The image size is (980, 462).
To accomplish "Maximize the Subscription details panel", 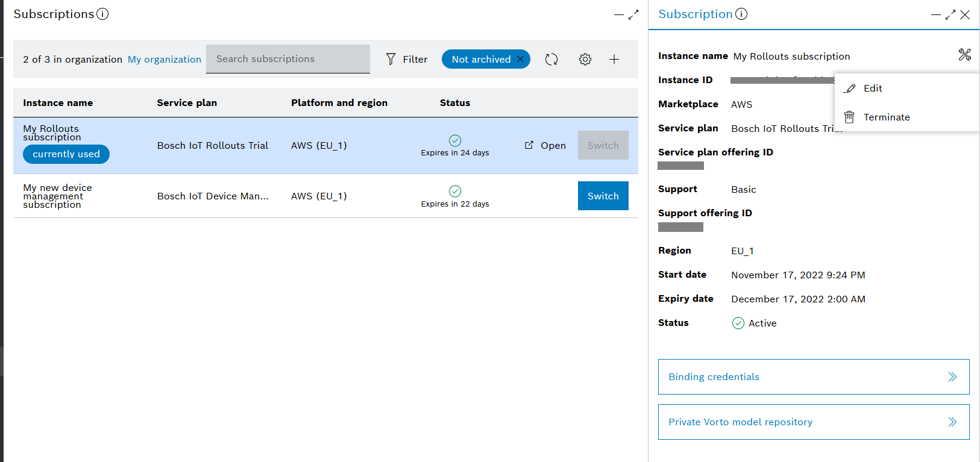I will pos(950,14).
